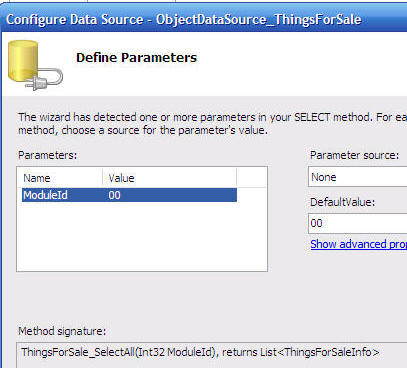Click into the DefaultValue field containing 00
The width and height of the screenshot is (407, 368).
click(358, 223)
